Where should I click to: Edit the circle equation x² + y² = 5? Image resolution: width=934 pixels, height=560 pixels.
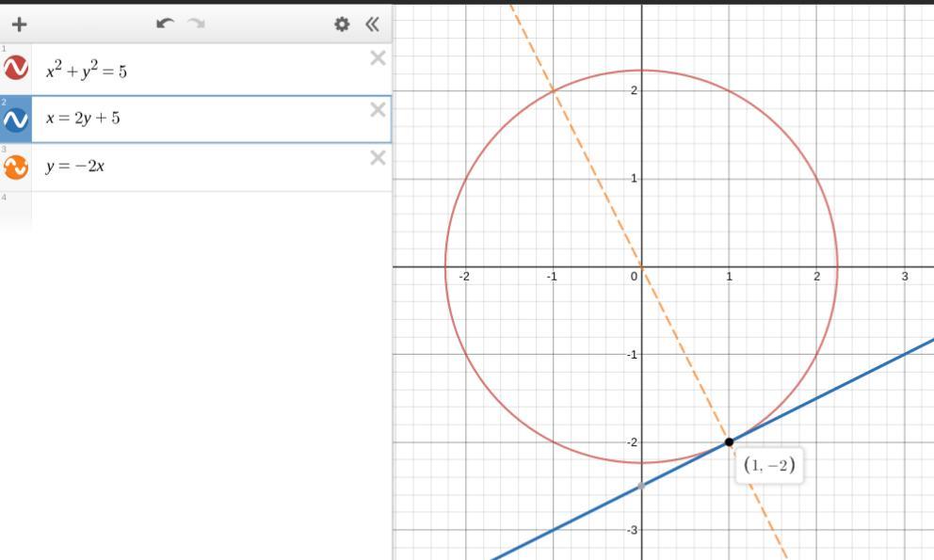click(87, 71)
